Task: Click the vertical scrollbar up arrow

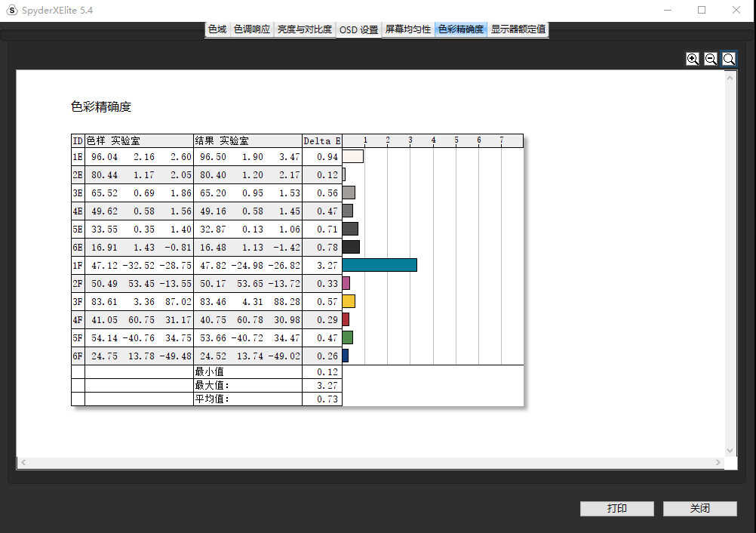Action: (730, 78)
